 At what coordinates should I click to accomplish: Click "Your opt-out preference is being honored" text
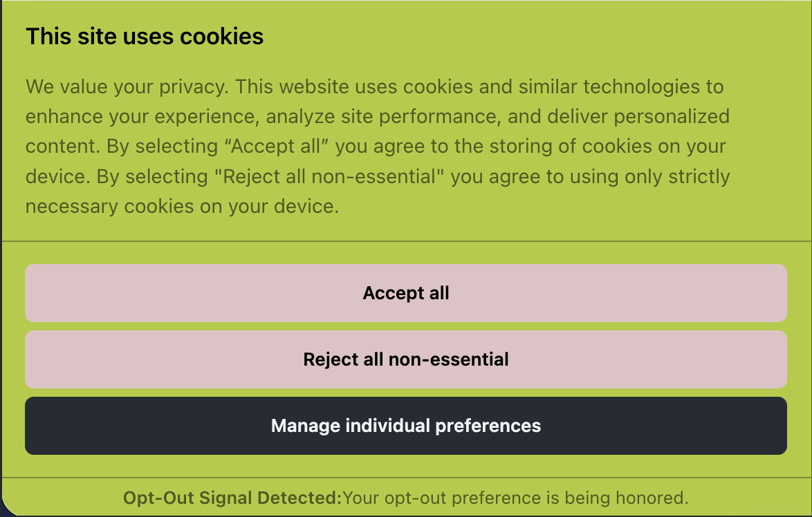coord(516,498)
